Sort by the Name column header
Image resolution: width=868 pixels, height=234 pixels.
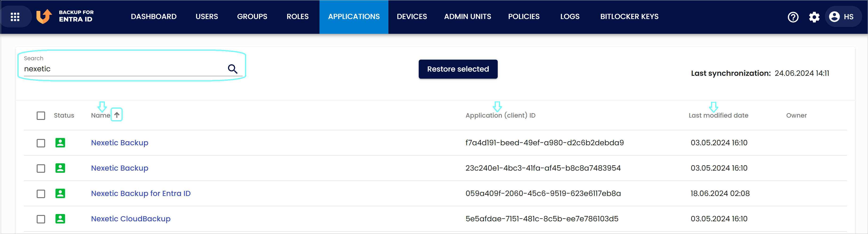100,115
